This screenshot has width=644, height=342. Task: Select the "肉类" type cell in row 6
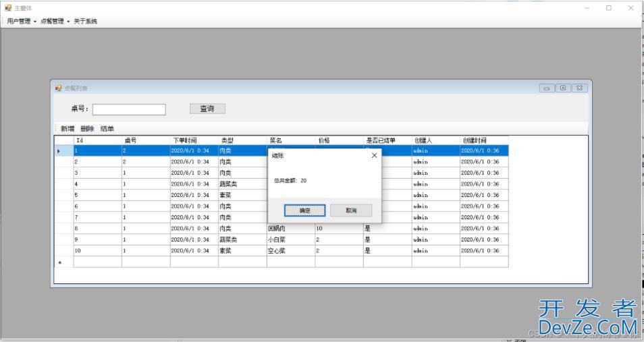(x=243, y=206)
